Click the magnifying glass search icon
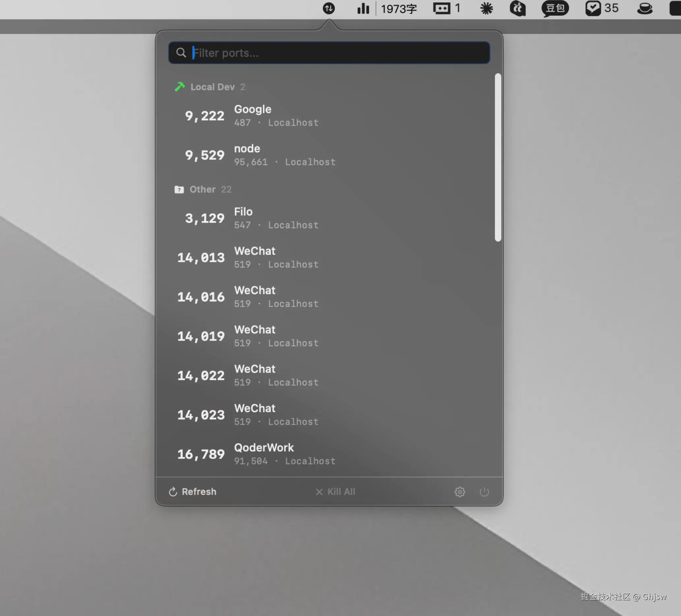 tap(181, 53)
